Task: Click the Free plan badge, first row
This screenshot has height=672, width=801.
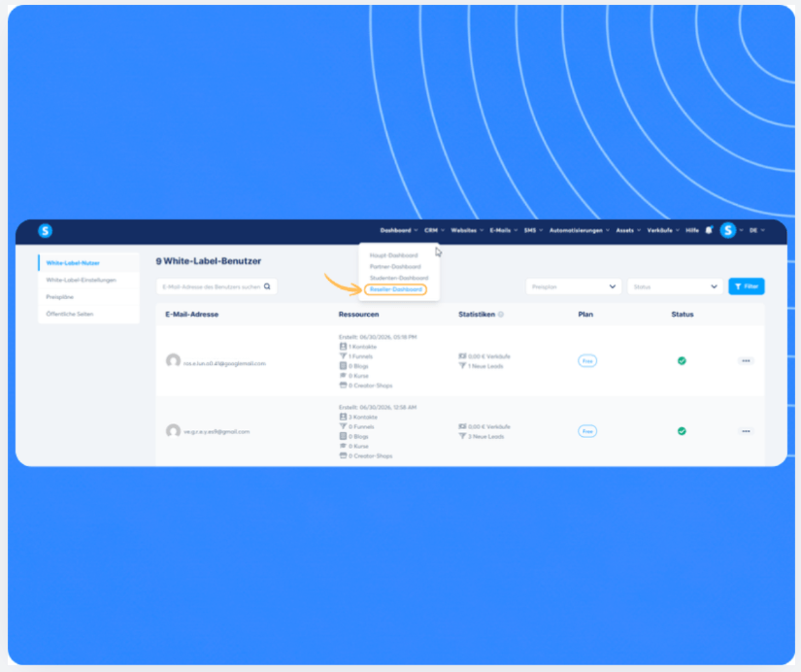Action: tap(587, 361)
